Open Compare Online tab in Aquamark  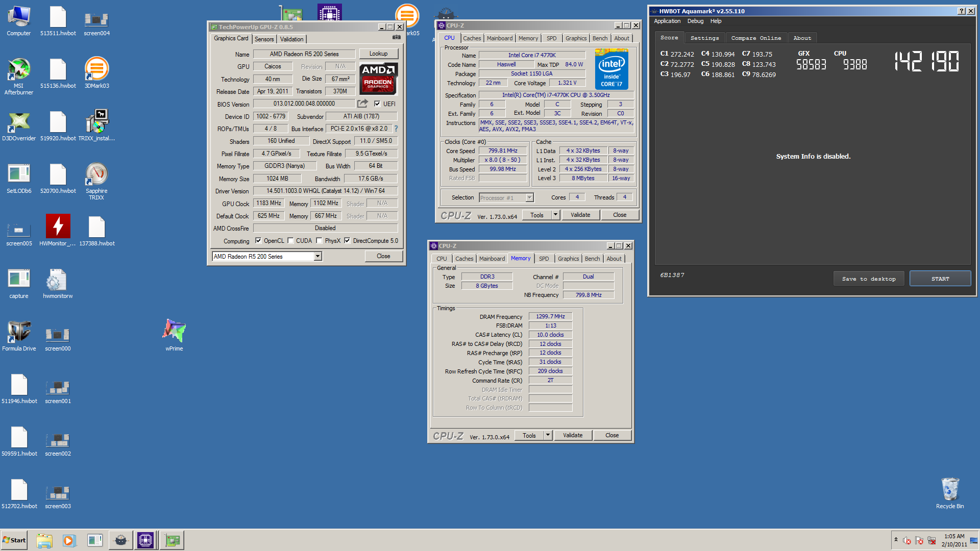pos(756,38)
